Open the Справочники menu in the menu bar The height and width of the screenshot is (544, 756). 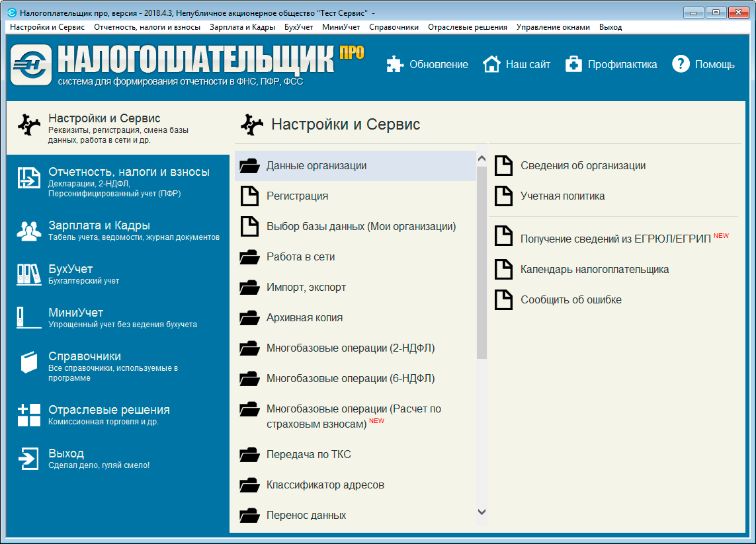[394, 27]
